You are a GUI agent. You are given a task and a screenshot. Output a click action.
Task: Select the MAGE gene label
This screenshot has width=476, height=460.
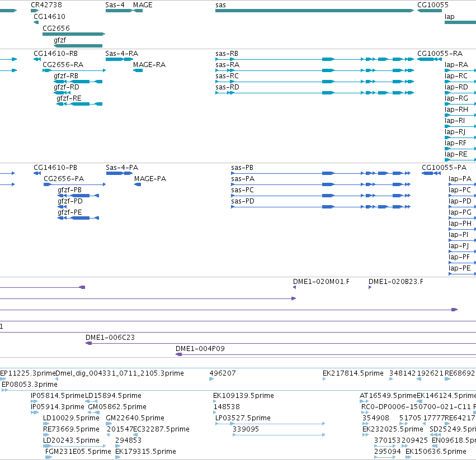(143, 5)
